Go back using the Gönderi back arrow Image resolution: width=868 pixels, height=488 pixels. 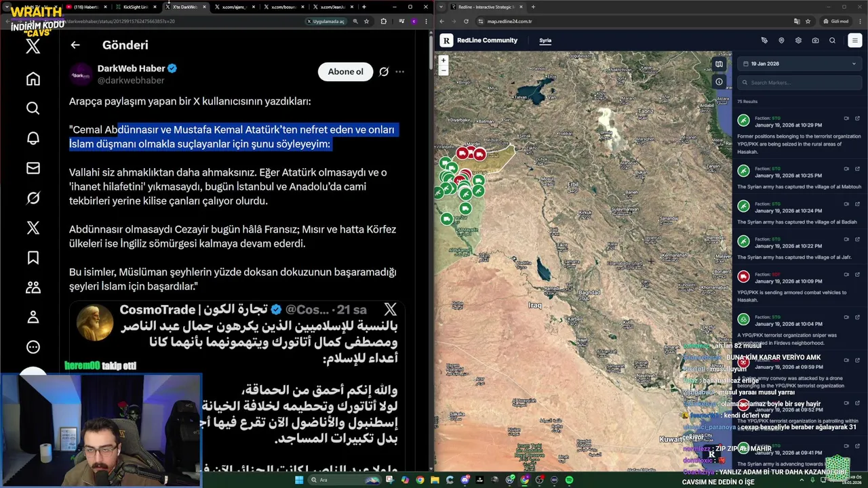click(75, 45)
